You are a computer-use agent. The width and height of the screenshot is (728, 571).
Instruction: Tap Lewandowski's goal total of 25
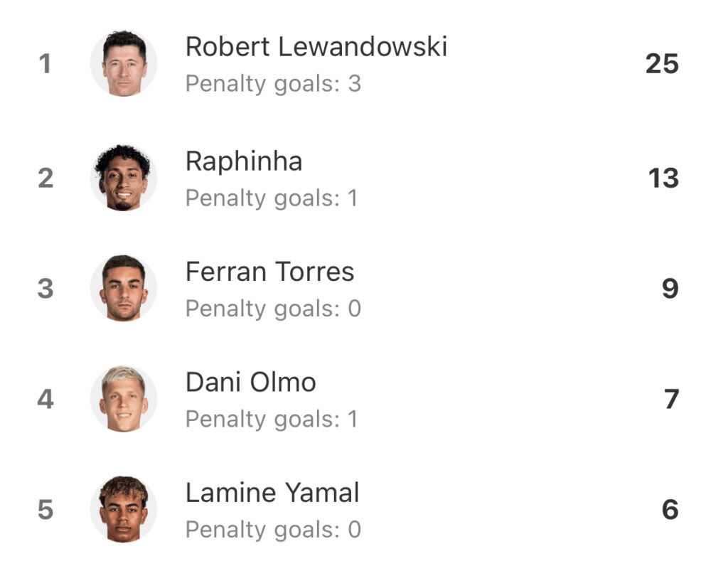[662, 63]
